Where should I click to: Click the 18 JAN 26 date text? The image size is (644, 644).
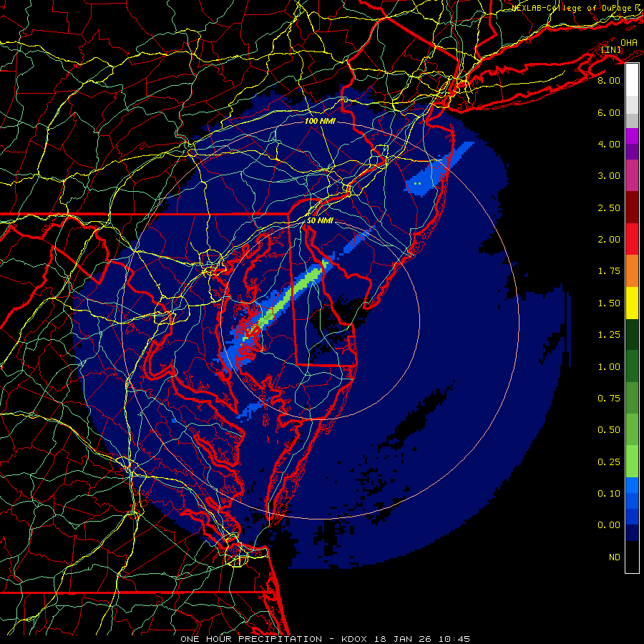click(x=403, y=639)
